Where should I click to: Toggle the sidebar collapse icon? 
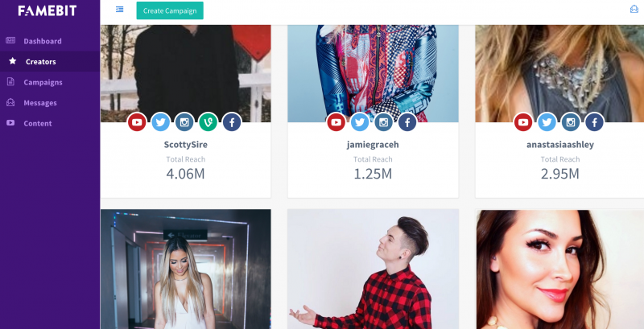(x=119, y=10)
